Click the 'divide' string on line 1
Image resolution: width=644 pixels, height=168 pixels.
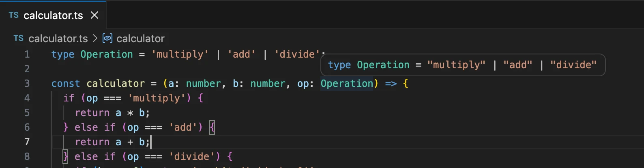click(x=297, y=54)
